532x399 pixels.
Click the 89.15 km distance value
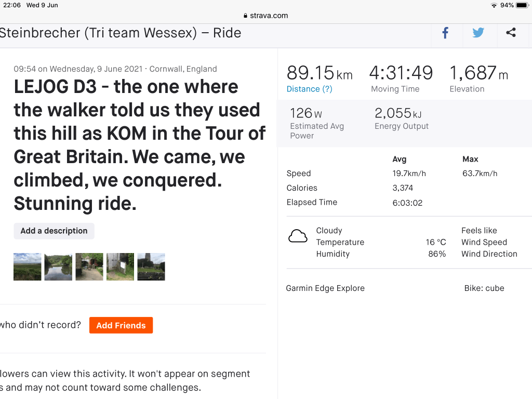click(x=320, y=73)
